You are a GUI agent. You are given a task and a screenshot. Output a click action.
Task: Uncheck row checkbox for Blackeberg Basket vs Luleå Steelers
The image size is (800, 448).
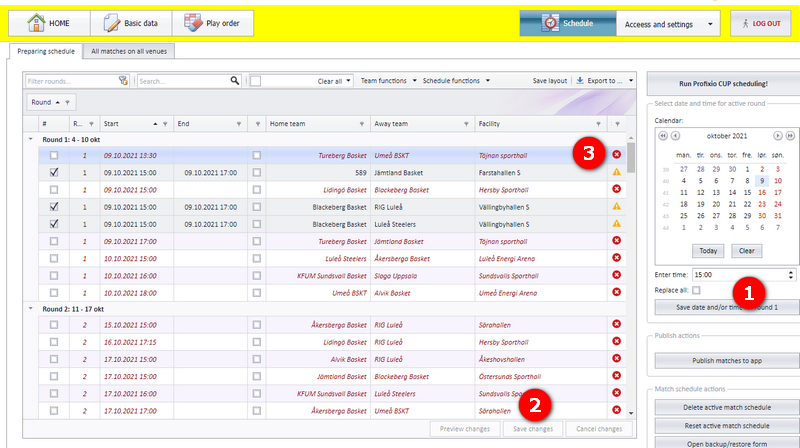coord(54,223)
